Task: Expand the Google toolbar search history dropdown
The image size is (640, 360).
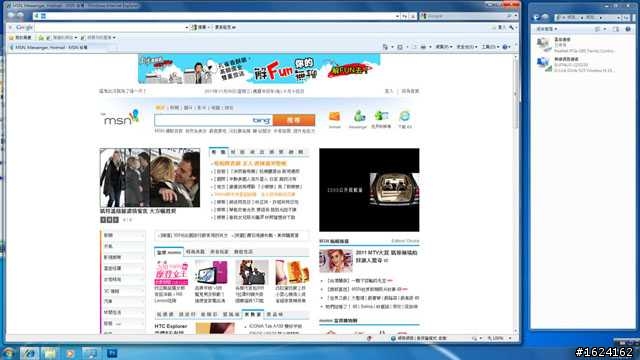Action: (187, 27)
